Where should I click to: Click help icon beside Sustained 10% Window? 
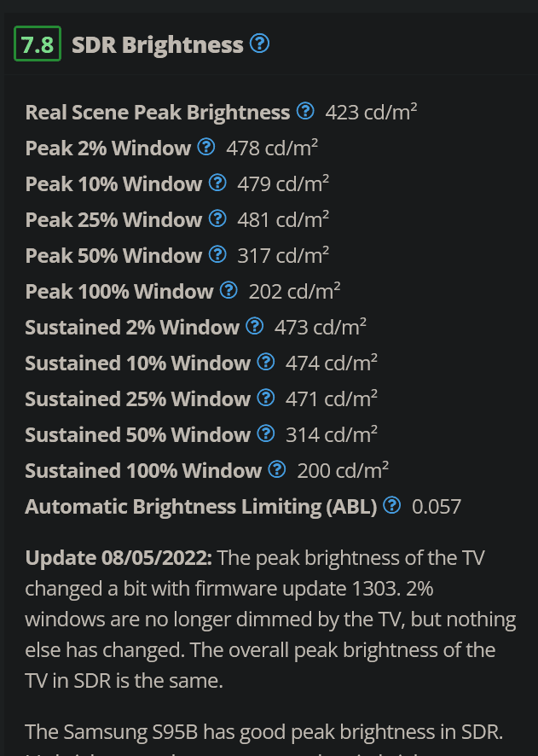(266, 363)
